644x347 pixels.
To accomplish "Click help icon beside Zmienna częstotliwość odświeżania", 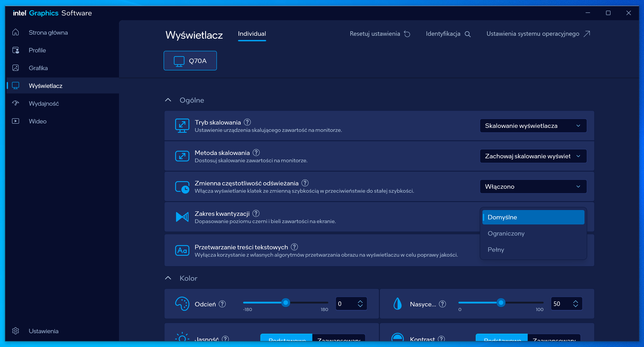I will pyautogui.click(x=305, y=183).
